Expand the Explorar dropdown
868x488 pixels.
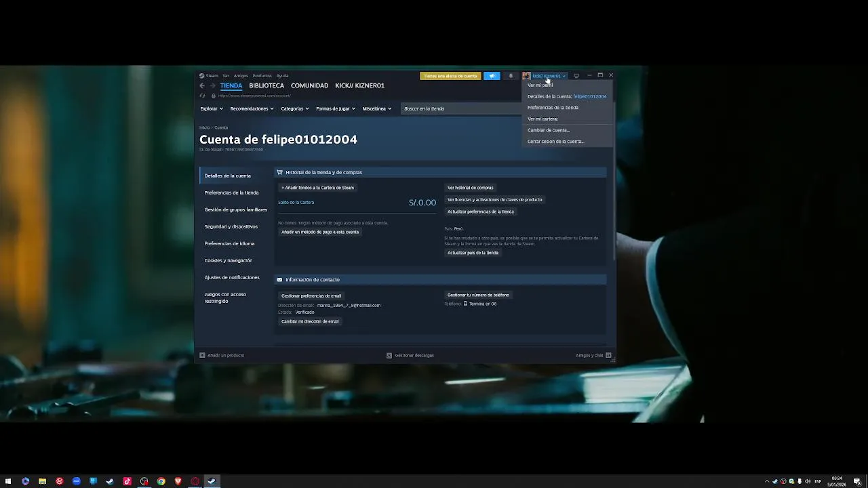pos(212,108)
